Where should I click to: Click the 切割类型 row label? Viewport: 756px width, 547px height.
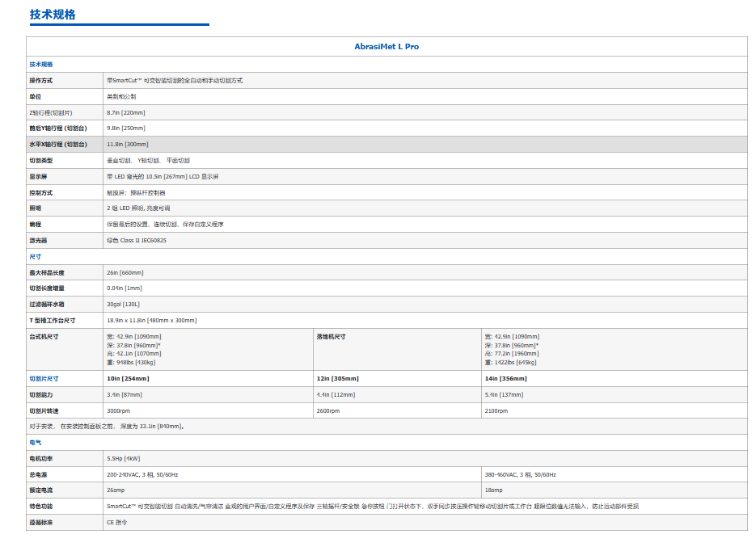click(41, 161)
